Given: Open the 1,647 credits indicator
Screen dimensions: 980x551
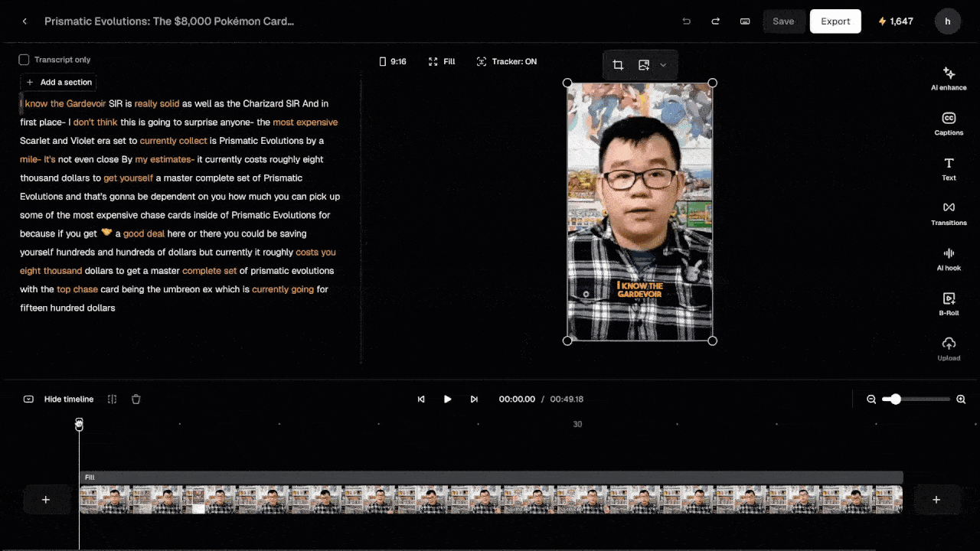Looking at the screenshot, I should [x=896, y=21].
